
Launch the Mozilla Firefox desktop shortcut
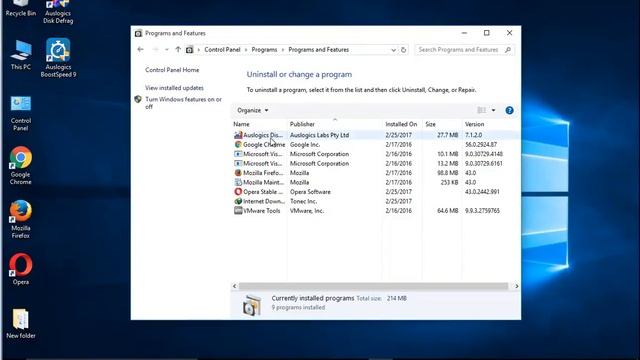20,220
